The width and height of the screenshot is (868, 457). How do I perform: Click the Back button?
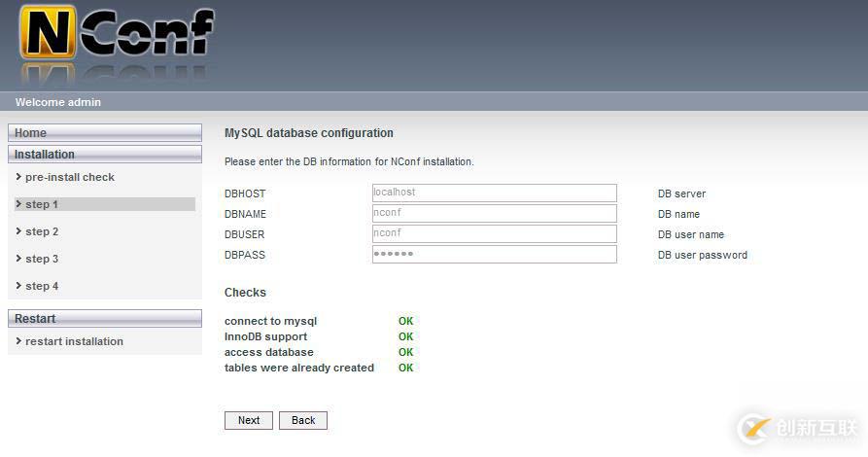click(303, 420)
